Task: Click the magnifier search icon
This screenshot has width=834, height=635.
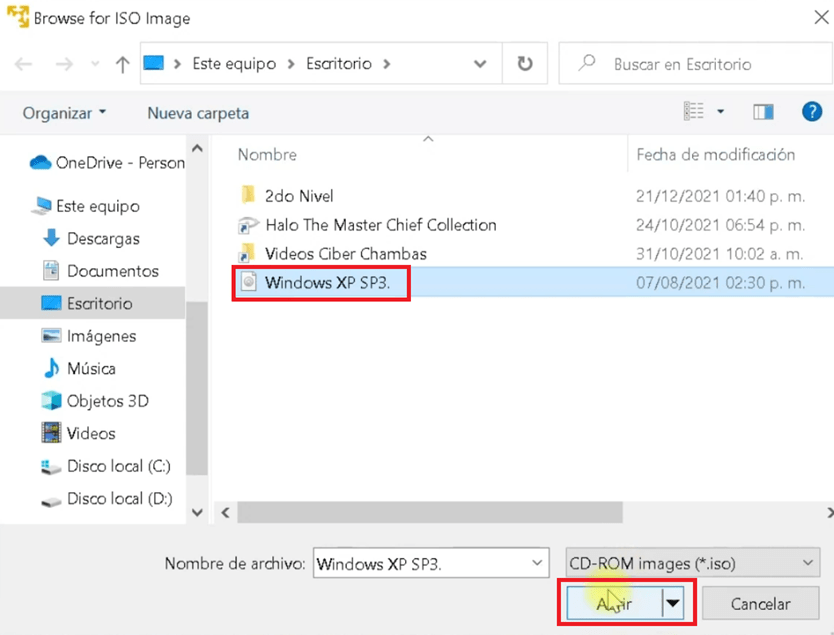Action: (x=587, y=63)
